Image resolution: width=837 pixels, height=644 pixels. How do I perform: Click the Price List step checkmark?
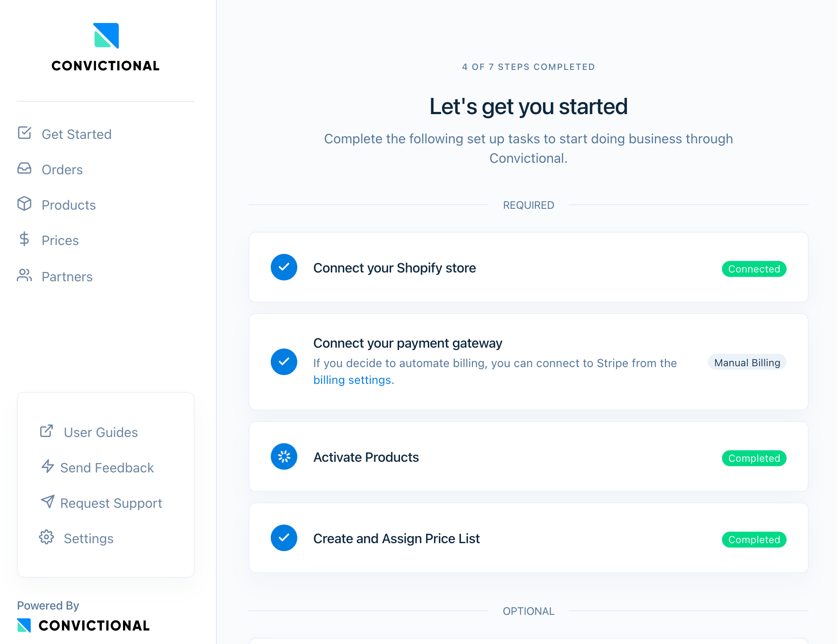[284, 538]
